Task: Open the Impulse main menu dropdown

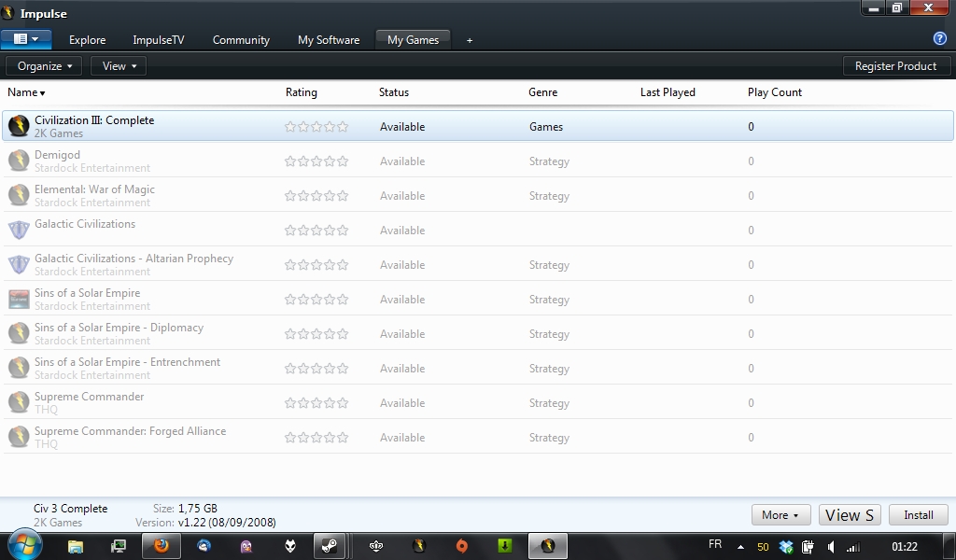Action: click(25, 39)
